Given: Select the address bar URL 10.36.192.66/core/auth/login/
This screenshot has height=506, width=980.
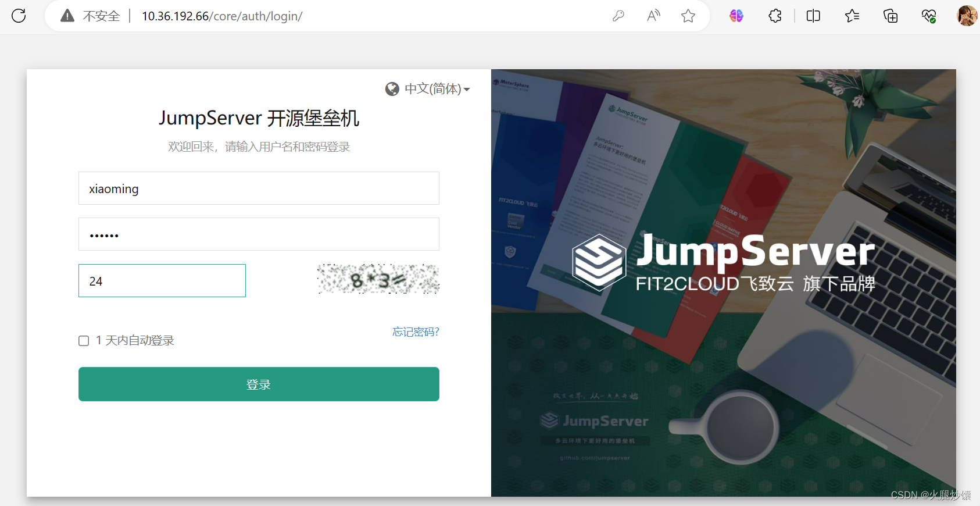Looking at the screenshot, I should click(x=222, y=16).
